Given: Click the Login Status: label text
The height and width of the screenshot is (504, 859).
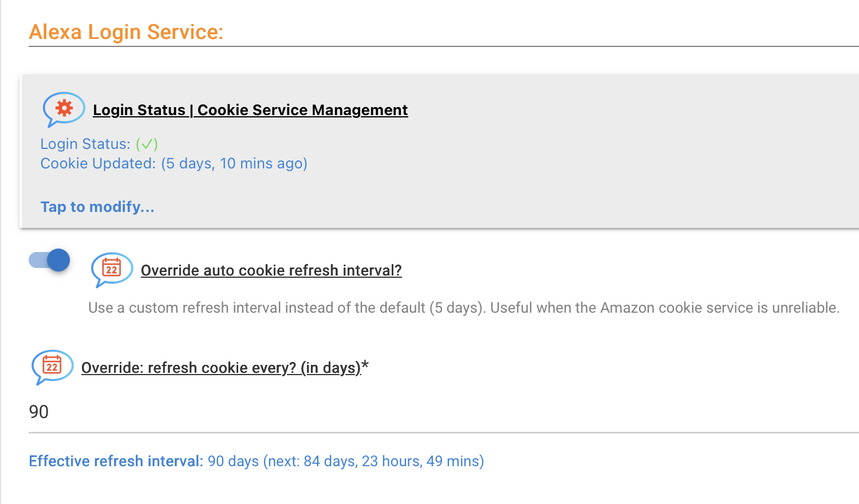Looking at the screenshot, I should (x=85, y=144).
